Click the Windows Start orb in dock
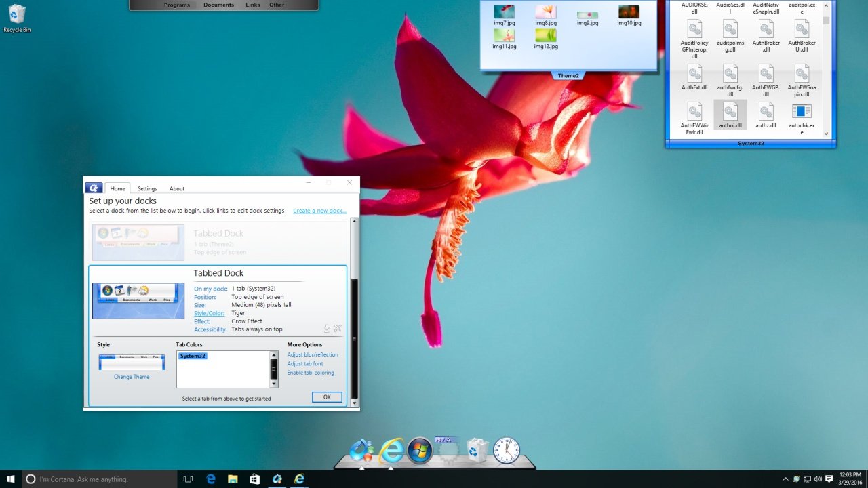868x488 pixels. pos(420,450)
